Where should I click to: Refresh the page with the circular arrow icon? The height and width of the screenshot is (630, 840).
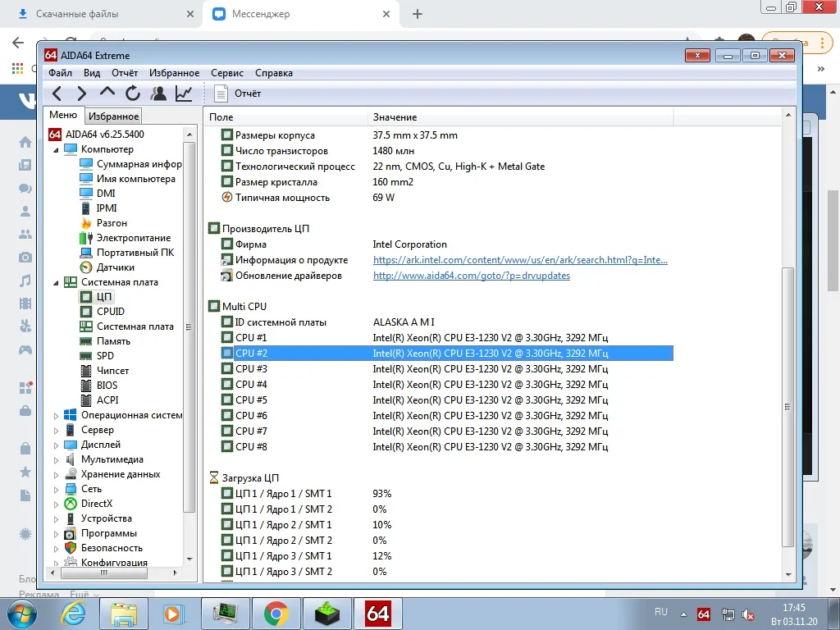tap(133, 94)
